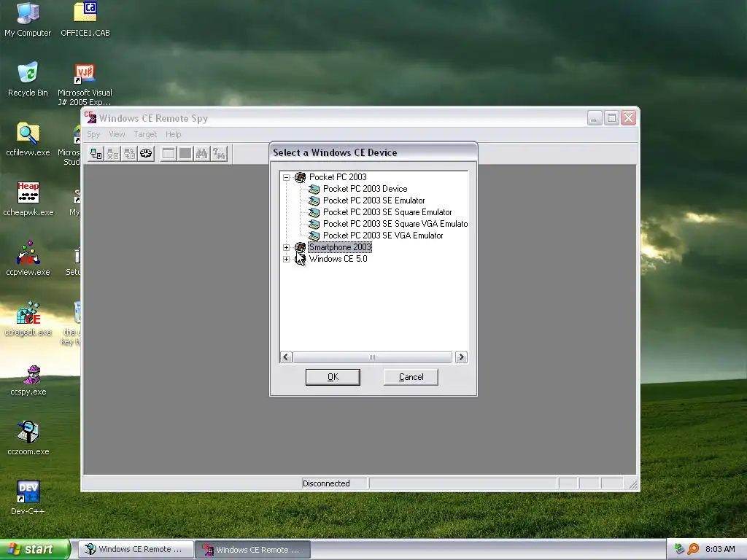Select cczoom.exe desktop icon
Image resolution: width=747 pixels, height=560 pixels.
pyautogui.click(x=28, y=438)
